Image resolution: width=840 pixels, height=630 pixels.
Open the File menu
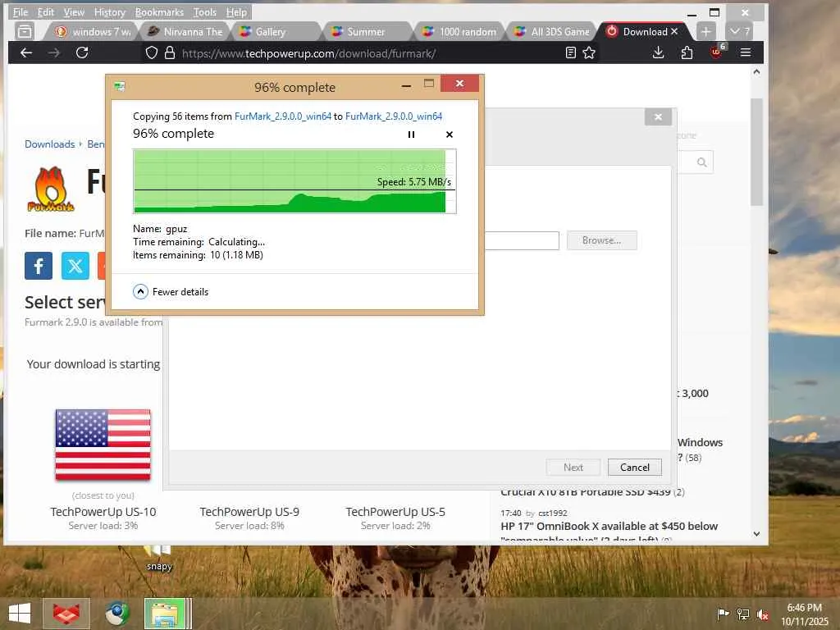[21, 11]
